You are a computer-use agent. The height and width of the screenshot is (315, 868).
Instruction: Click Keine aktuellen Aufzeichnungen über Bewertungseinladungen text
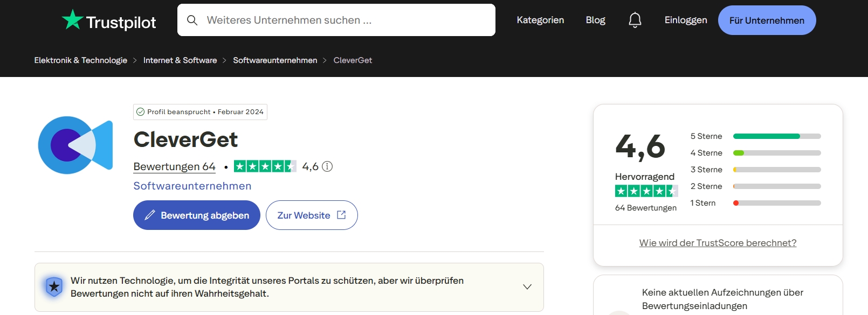[x=722, y=299]
